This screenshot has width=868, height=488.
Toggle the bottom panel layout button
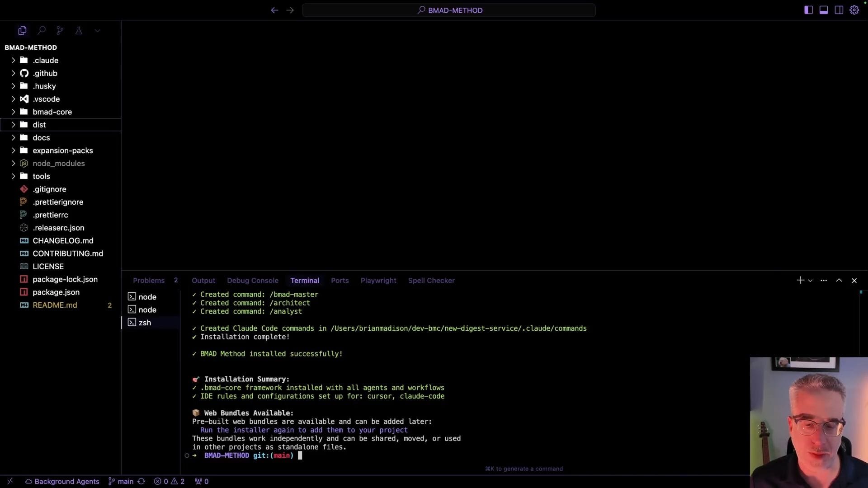pos(824,10)
